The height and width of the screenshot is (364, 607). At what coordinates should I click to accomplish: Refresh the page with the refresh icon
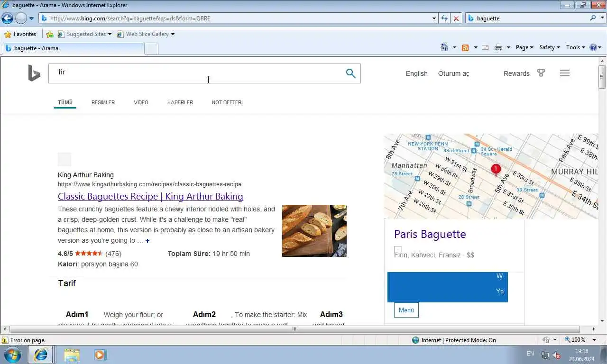(444, 18)
